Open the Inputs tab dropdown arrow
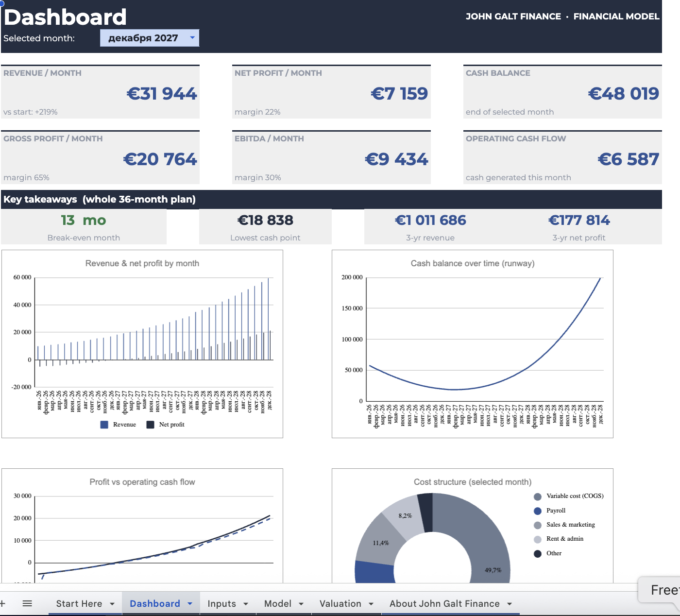Image resolution: width=680 pixels, height=616 pixels. [246, 604]
